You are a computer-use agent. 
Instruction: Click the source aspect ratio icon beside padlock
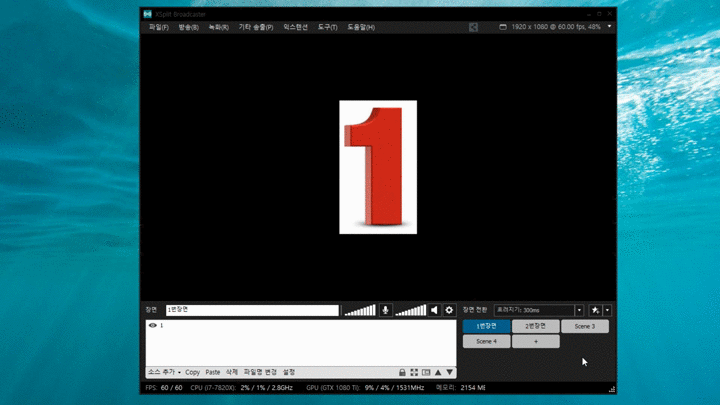426,372
